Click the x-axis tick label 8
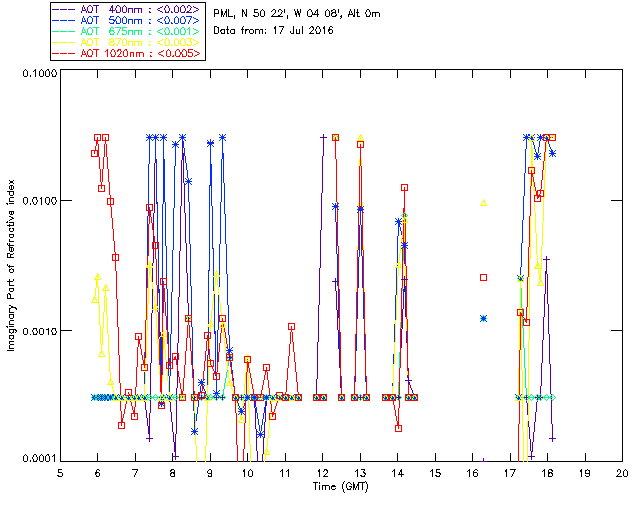This screenshot has height=512, width=640. pos(173,473)
